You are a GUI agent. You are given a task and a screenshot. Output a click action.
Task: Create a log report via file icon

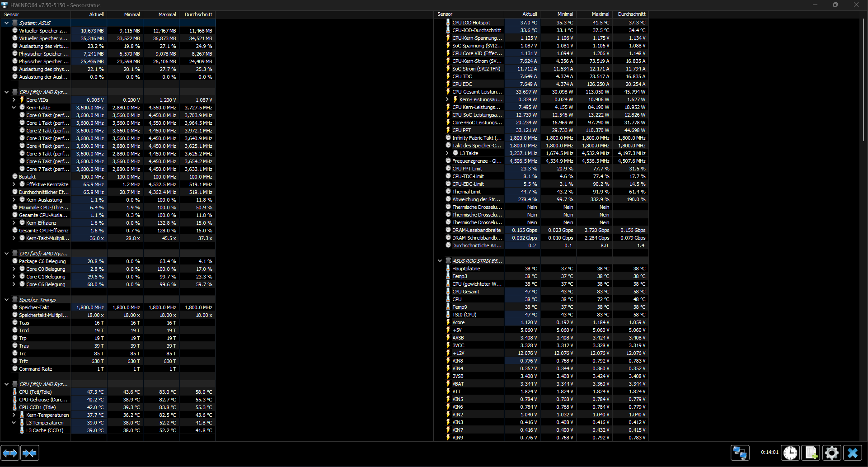(811, 453)
